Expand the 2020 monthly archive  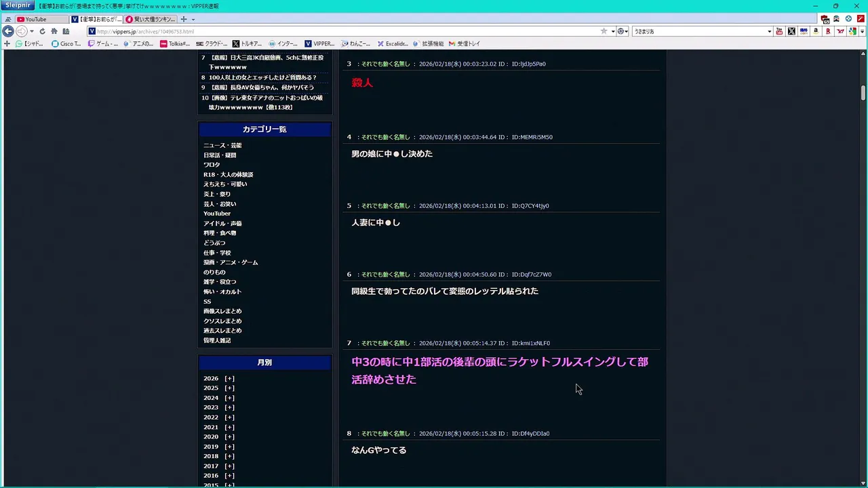(229, 436)
